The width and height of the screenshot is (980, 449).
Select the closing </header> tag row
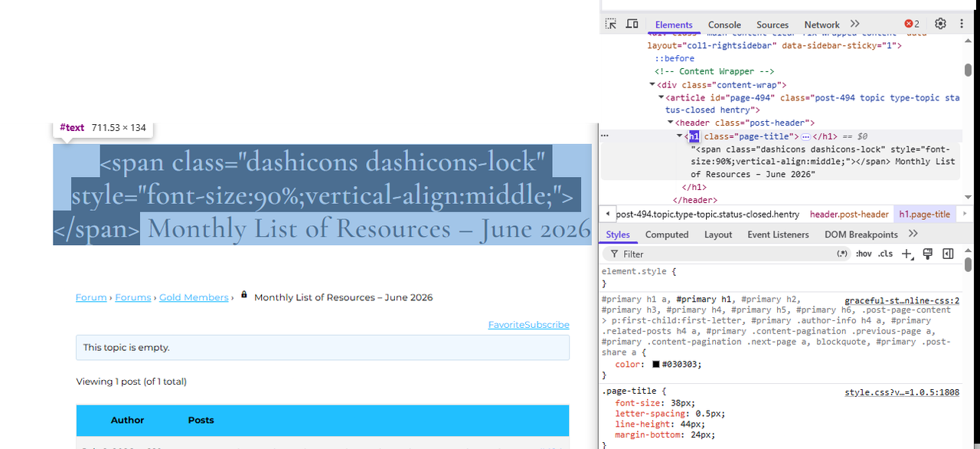click(x=694, y=201)
